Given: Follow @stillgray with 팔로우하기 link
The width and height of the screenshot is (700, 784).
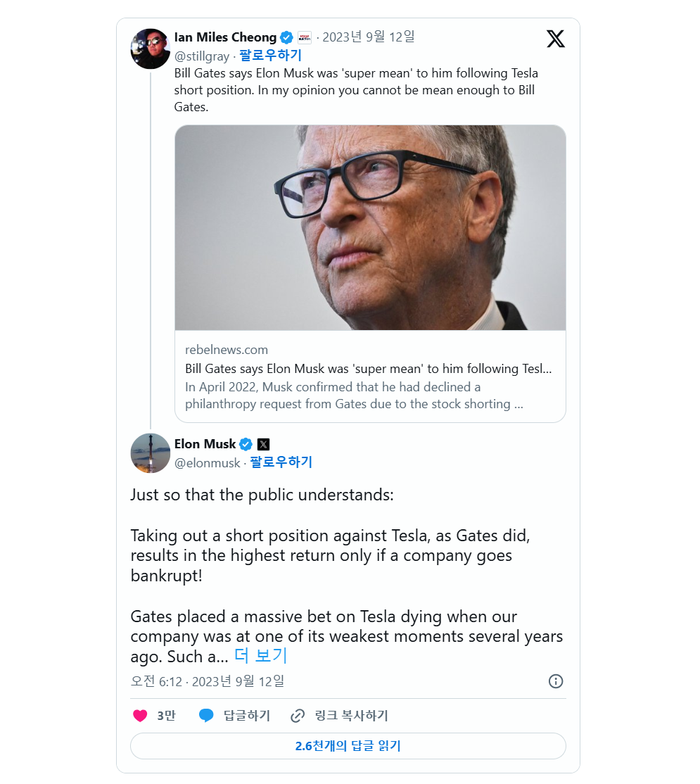Looking at the screenshot, I should (x=270, y=56).
